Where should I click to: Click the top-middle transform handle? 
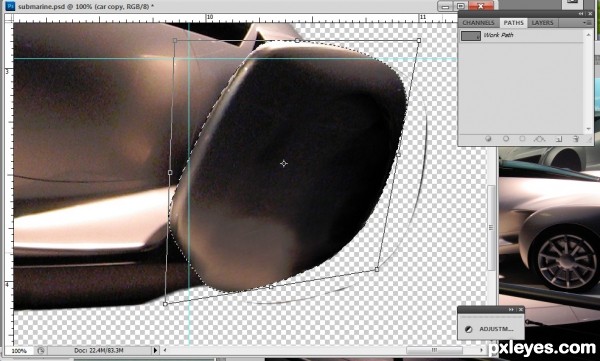(297, 40)
